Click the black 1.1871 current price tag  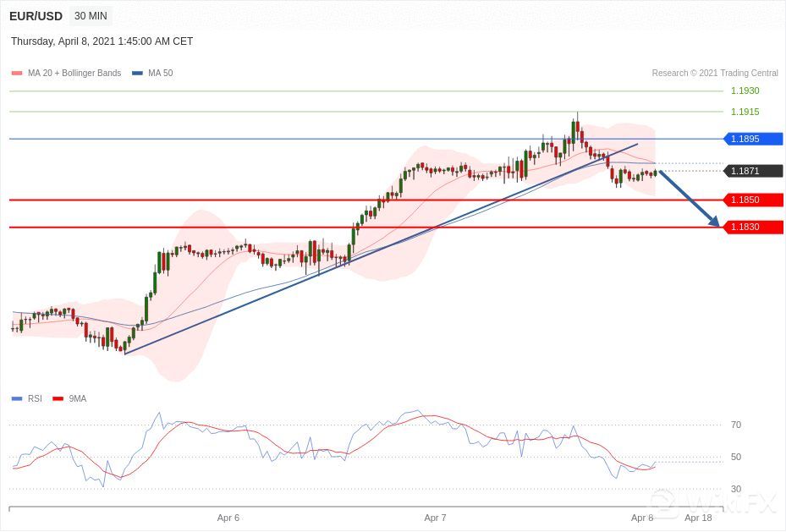click(753, 171)
